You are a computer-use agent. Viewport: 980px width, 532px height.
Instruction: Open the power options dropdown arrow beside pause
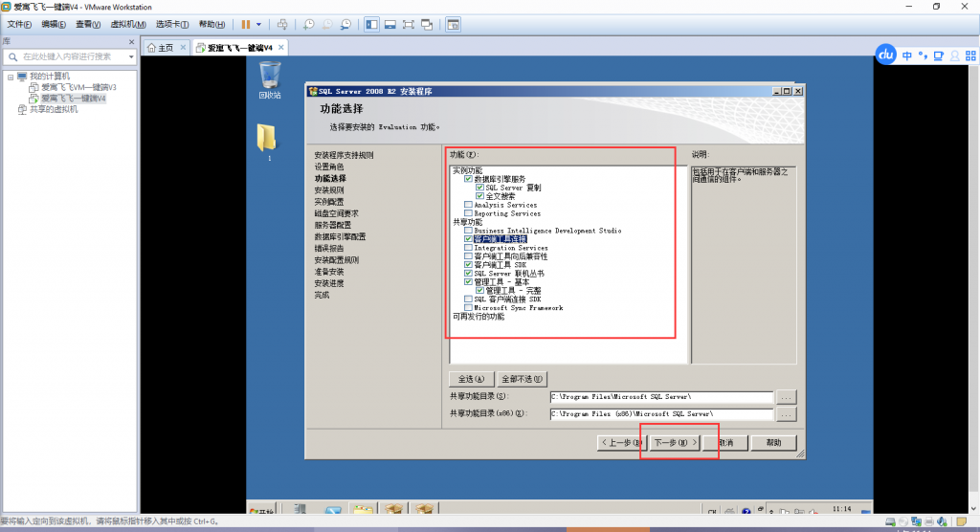[258, 24]
